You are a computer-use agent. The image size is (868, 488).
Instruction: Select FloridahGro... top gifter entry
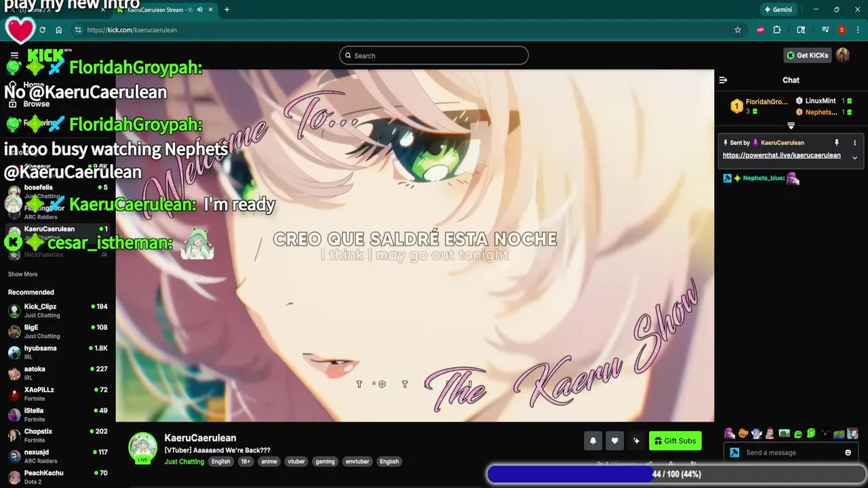click(x=759, y=106)
